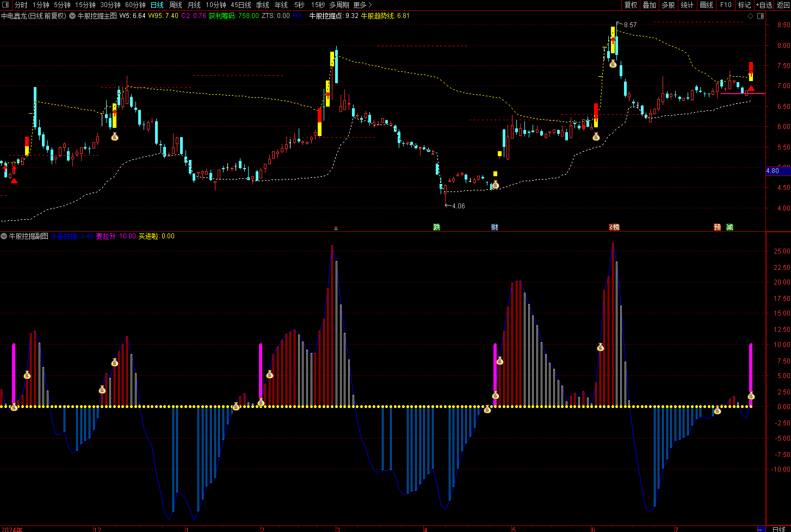Switch to the 周线 weekly period

click(176, 5)
